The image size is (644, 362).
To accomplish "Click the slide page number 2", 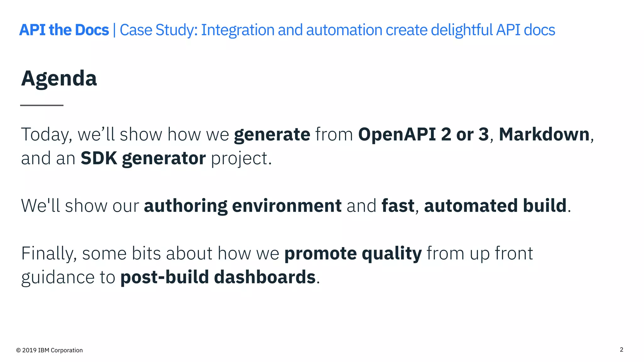I will click(x=621, y=350).
